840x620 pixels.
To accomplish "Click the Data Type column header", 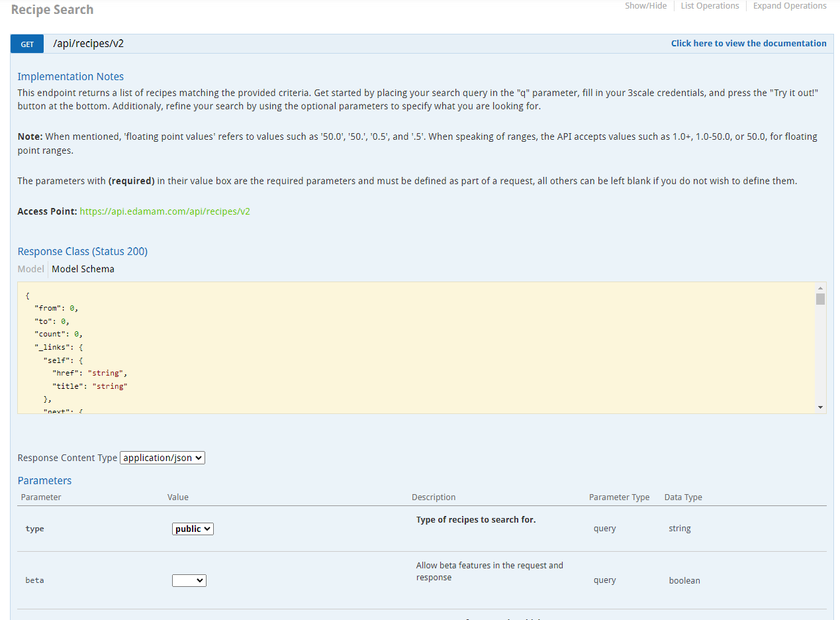I will click(x=683, y=497).
